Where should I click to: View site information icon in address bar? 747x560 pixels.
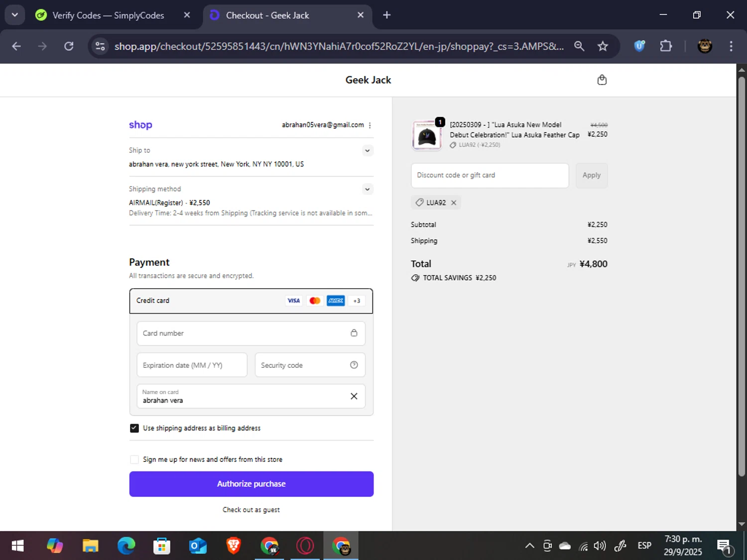pos(100,46)
